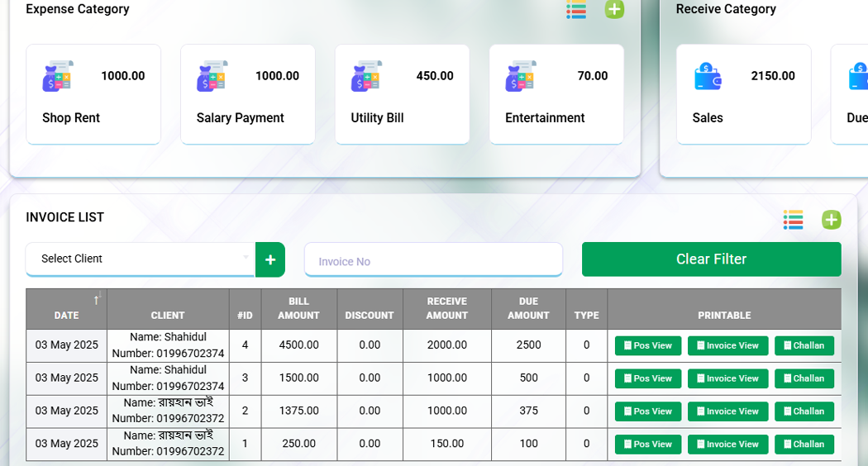
Task: Click the Salary Payment category icon
Action: [212, 76]
